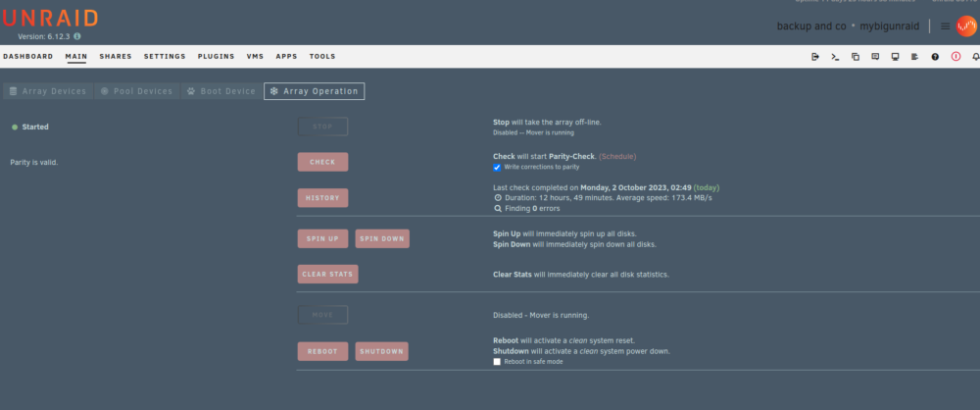Click the SHUTDOWN button
The width and height of the screenshot is (980, 410).
point(382,351)
